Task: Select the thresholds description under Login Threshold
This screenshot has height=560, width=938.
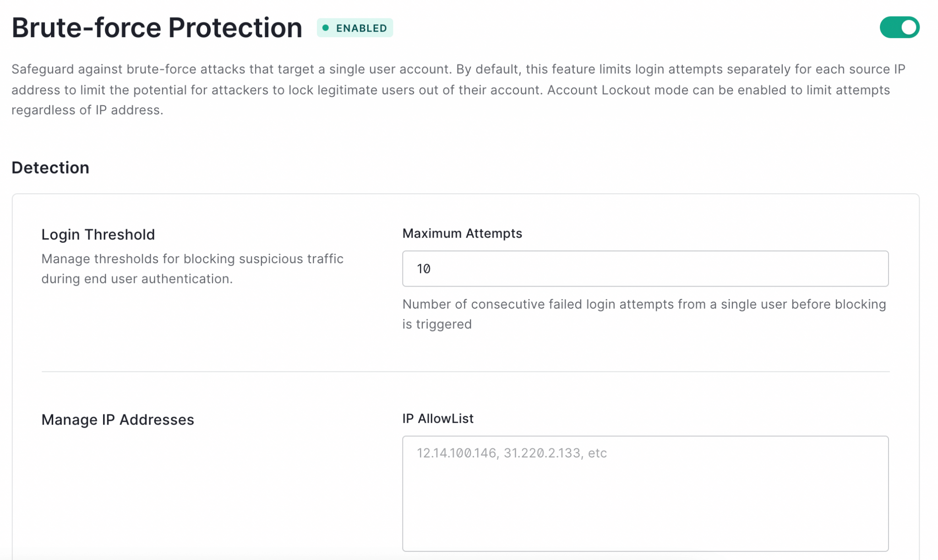Action: click(x=192, y=268)
